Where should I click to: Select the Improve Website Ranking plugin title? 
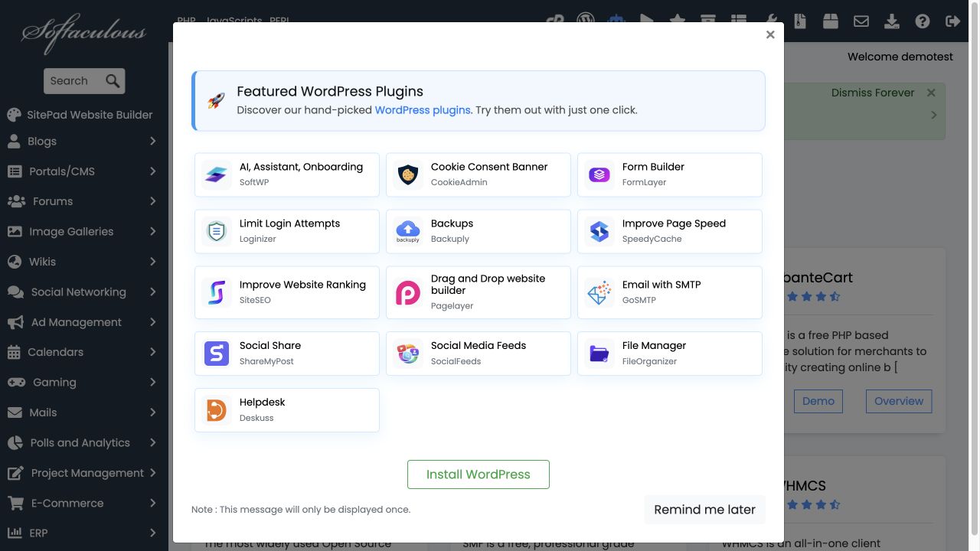302,285
